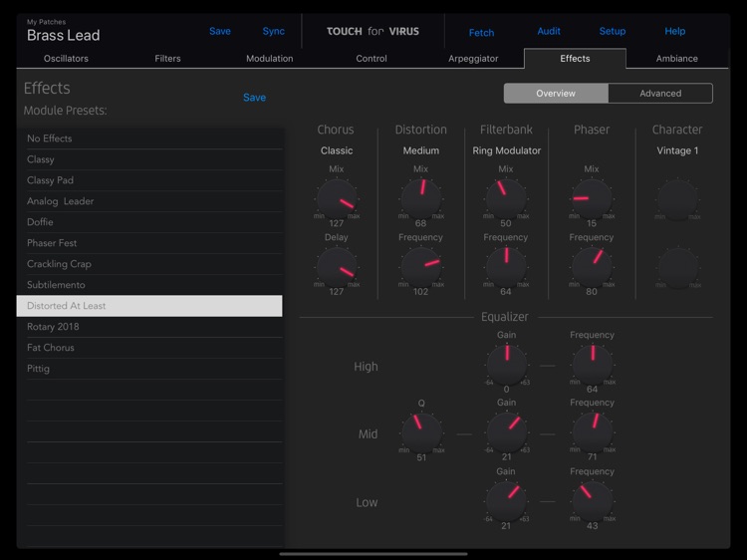Select the Distorted At Least preset
This screenshot has height=560, width=747.
(x=149, y=306)
